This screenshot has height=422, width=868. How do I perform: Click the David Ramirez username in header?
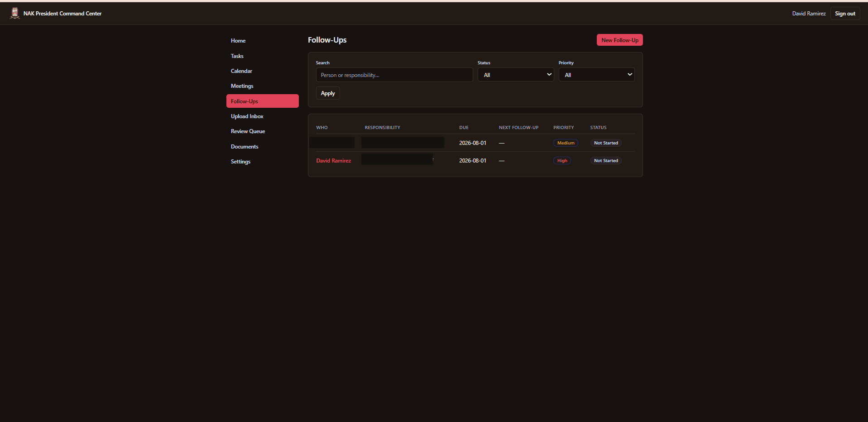point(809,14)
